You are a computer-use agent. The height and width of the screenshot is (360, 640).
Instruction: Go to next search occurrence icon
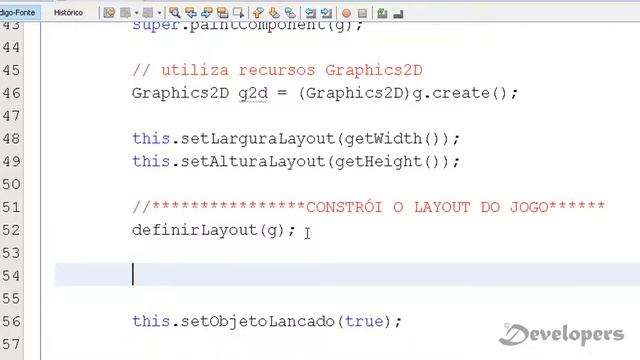pos(207,13)
